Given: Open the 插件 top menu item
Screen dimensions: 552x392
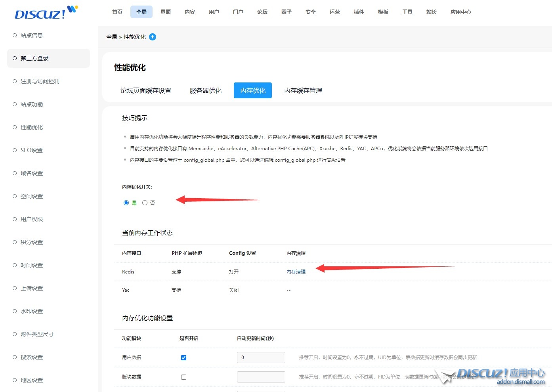Looking at the screenshot, I should (x=359, y=12).
